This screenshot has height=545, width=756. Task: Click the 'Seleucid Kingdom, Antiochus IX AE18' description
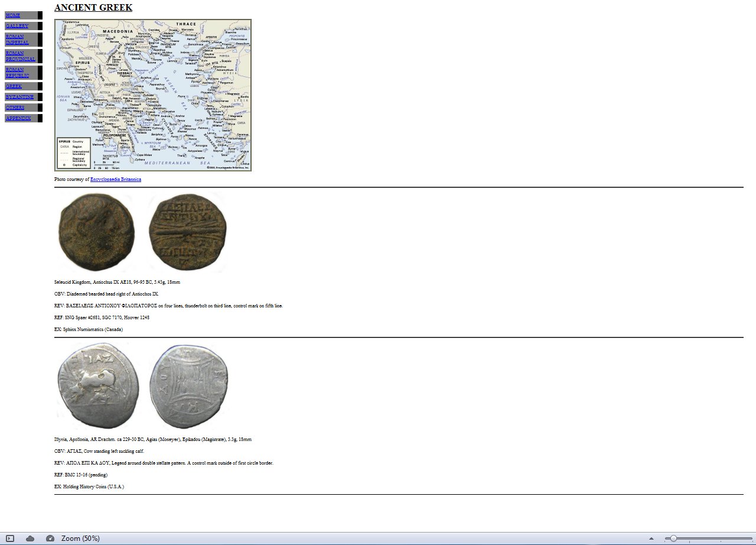click(117, 282)
